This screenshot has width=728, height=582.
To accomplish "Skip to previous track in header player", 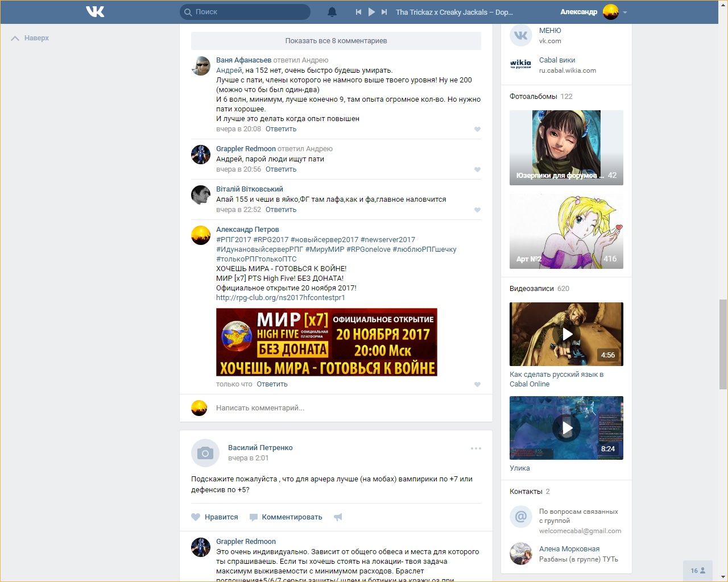I will [358, 12].
